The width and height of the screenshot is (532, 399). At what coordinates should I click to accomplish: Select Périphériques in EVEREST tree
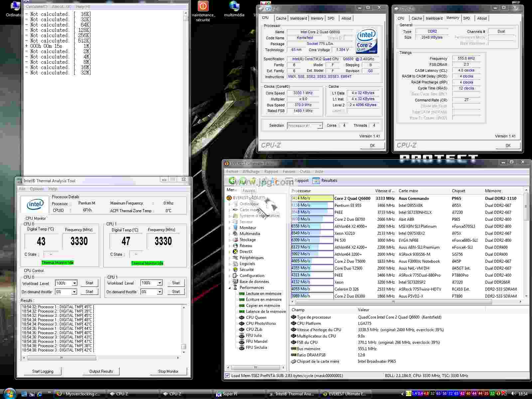[x=252, y=258]
